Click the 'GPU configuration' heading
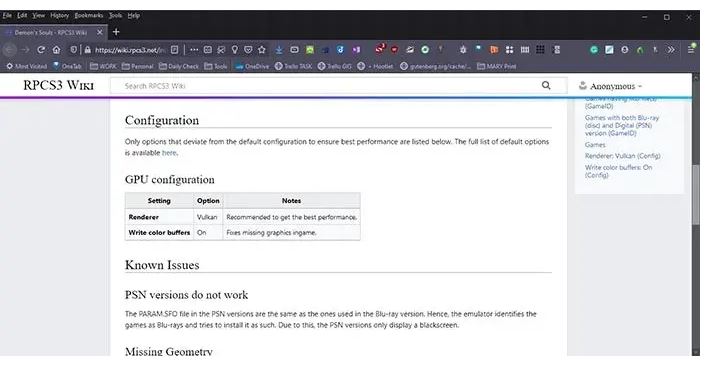Screen dimensions: 711x374 pos(170,180)
